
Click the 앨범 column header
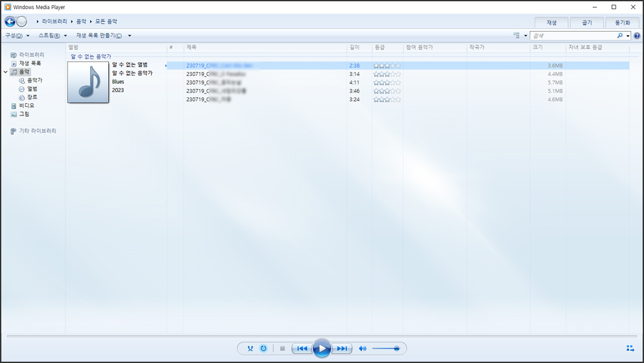pyautogui.click(x=116, y=48)
